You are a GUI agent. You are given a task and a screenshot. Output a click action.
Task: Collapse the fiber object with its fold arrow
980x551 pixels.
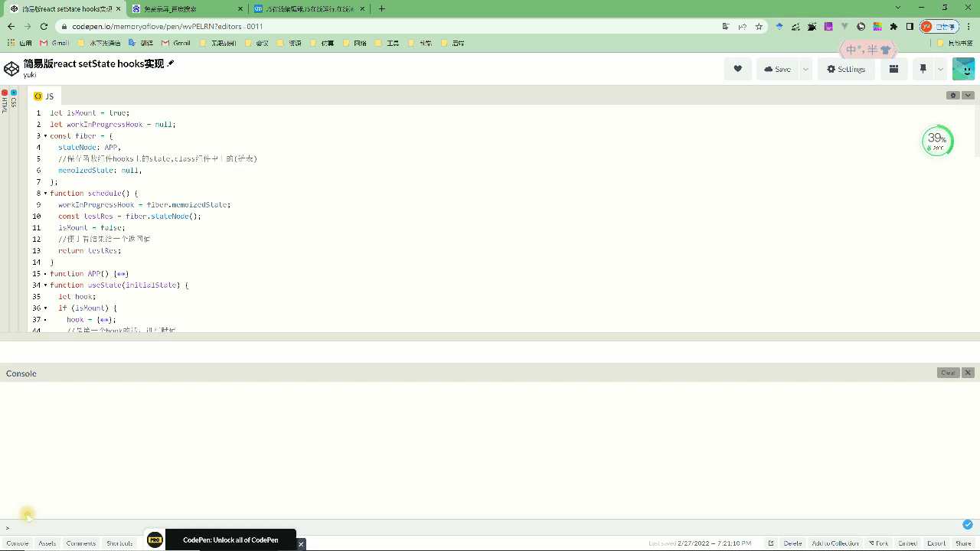pos(45,135)
